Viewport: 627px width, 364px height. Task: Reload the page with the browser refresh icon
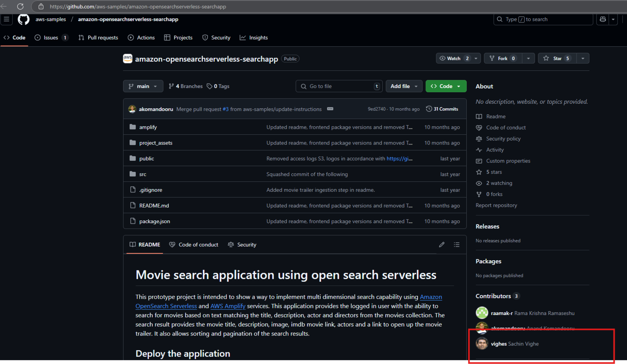(x=20, y=6)
